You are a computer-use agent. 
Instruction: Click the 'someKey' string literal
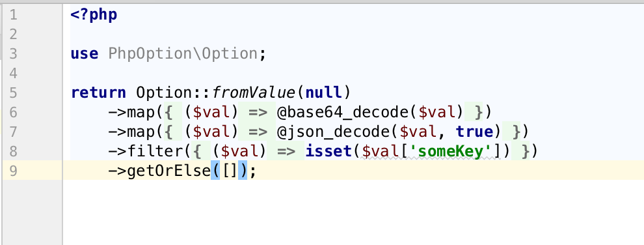[x=454, y=151]
